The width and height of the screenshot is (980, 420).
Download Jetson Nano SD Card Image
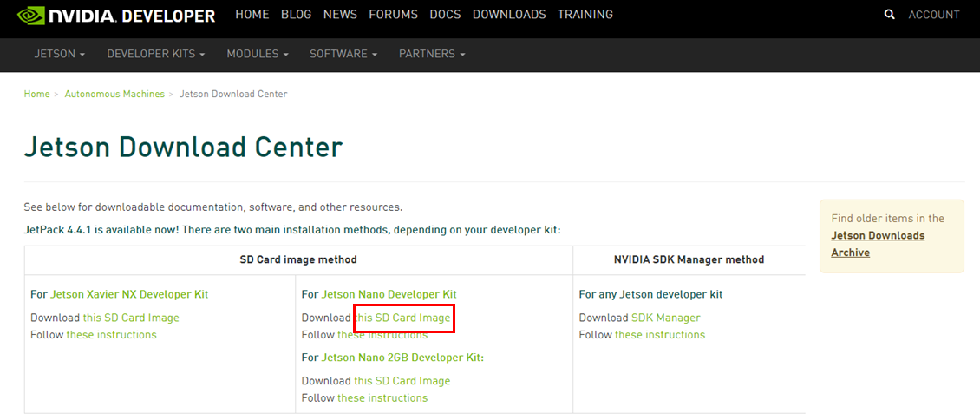point(402,318)
